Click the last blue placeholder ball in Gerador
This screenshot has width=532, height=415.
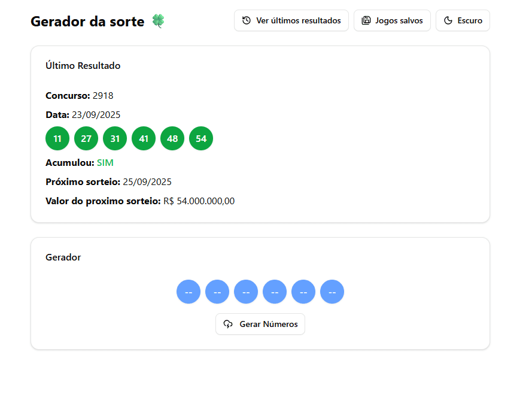pyautogui.click(x=332, y=292)
